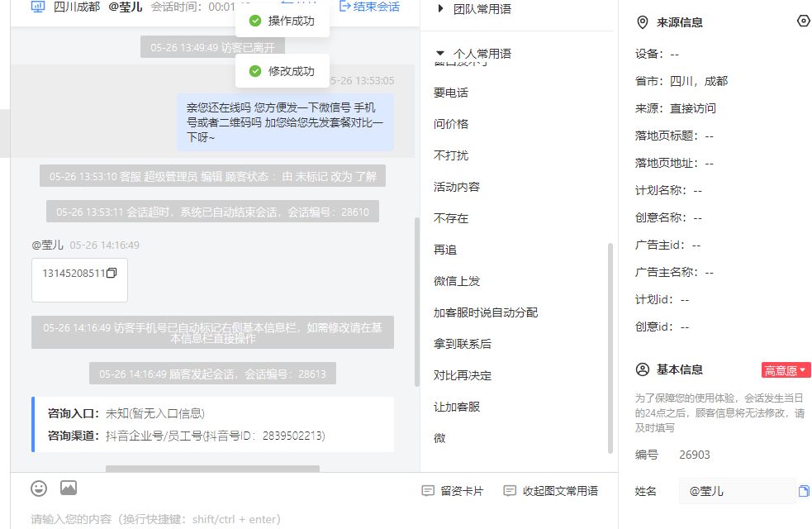Copy the phone number 13145208511 with the copy icon
Screen dimensions: 812x529
pos(112,273)
